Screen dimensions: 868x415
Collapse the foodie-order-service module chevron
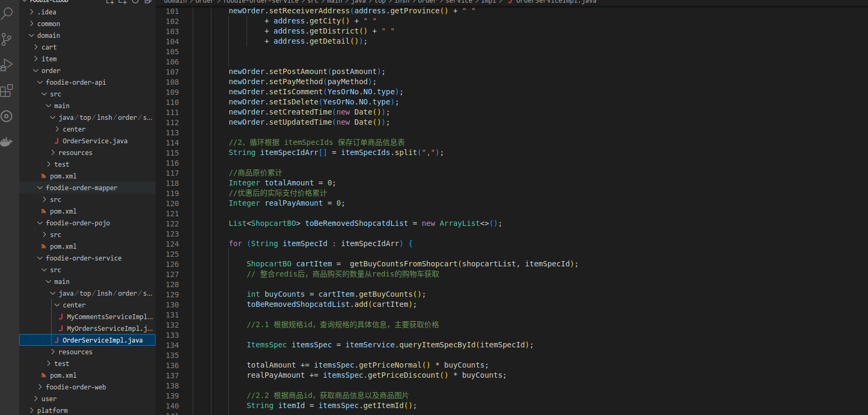(x=40, y=258)
